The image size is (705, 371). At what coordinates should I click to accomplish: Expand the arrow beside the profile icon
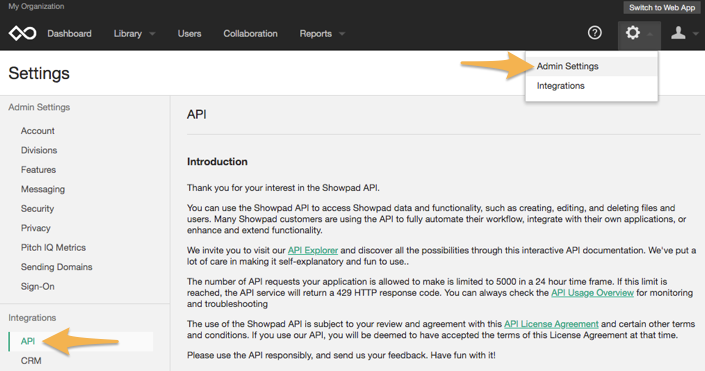tap(696, 34)
